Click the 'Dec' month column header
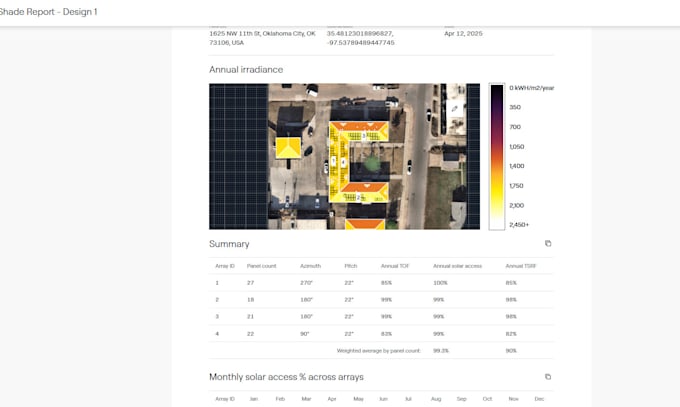 [539, 399]
